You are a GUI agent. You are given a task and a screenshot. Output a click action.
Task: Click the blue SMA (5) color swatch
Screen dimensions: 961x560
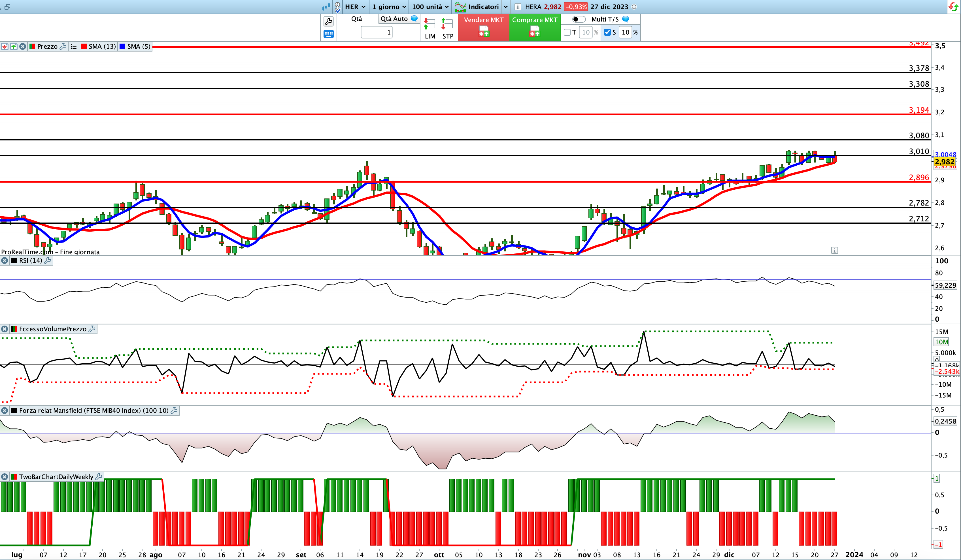tap(122, 46)
